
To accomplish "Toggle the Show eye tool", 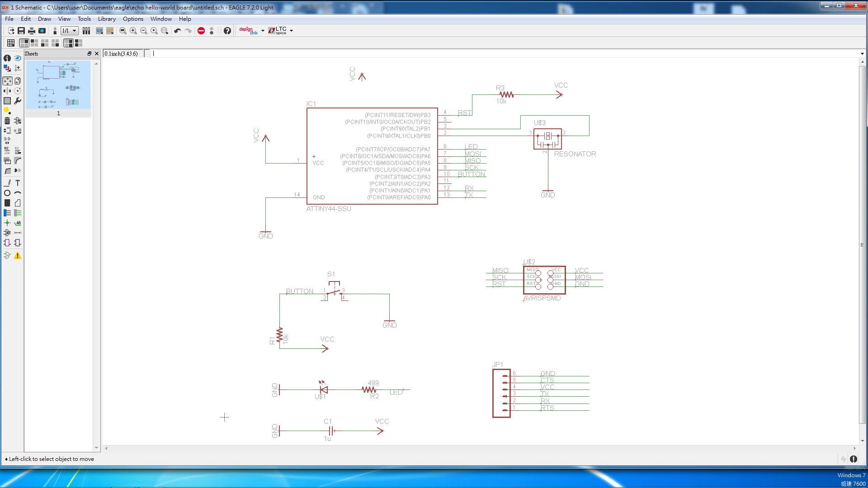I will [18, 58].
